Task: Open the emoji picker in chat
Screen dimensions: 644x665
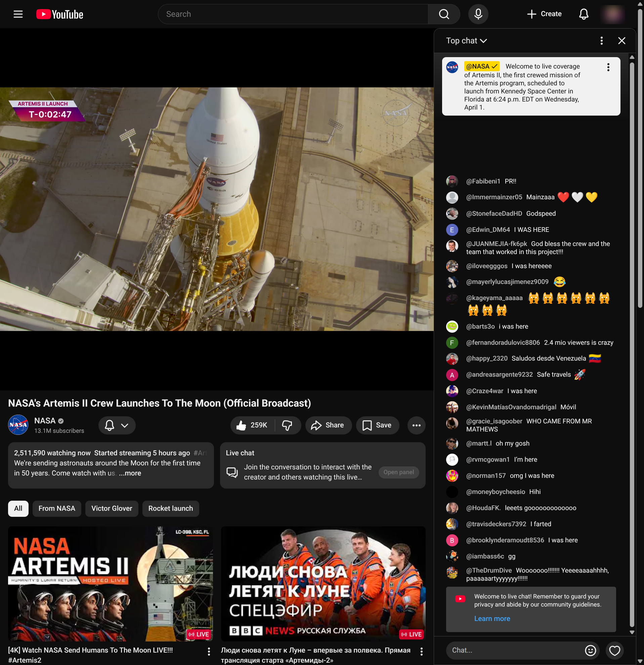Action: pos(590,650)
